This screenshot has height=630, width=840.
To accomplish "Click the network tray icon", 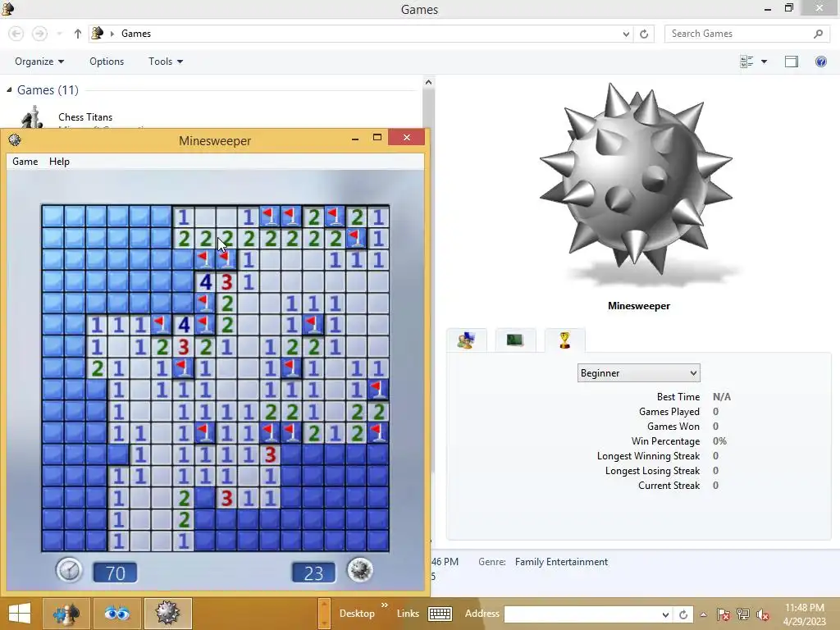I will click(x=743, y=614).
